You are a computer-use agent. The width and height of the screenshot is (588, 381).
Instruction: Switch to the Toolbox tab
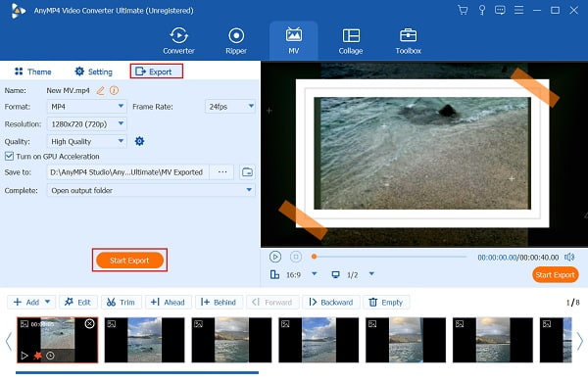pos(408,41)
